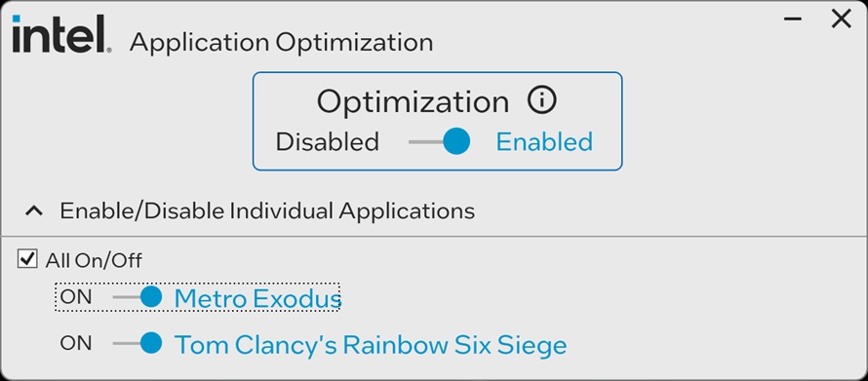Click the Application Optimization title text
This screenshot has height=381, width=868.
(281, 43)
